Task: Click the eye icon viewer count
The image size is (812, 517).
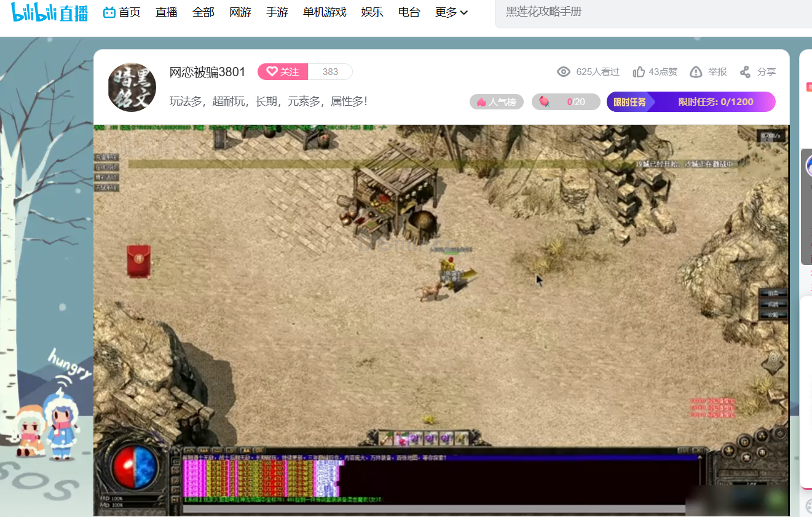Action: 564,72
